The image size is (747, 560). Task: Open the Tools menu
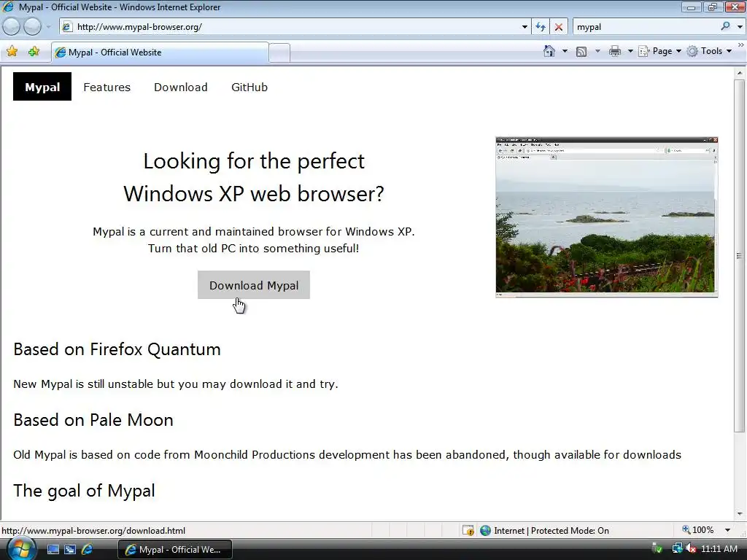(709, 51)
